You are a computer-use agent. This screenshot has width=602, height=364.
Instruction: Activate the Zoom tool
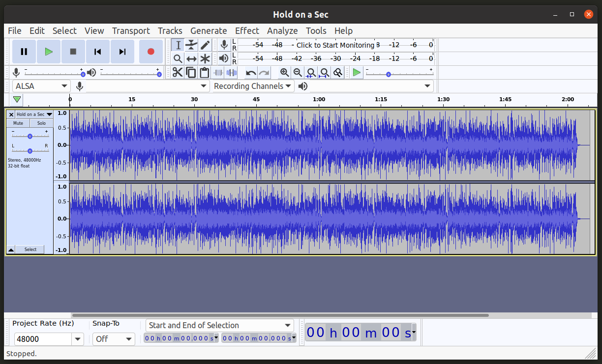click(x=178, y=58)
